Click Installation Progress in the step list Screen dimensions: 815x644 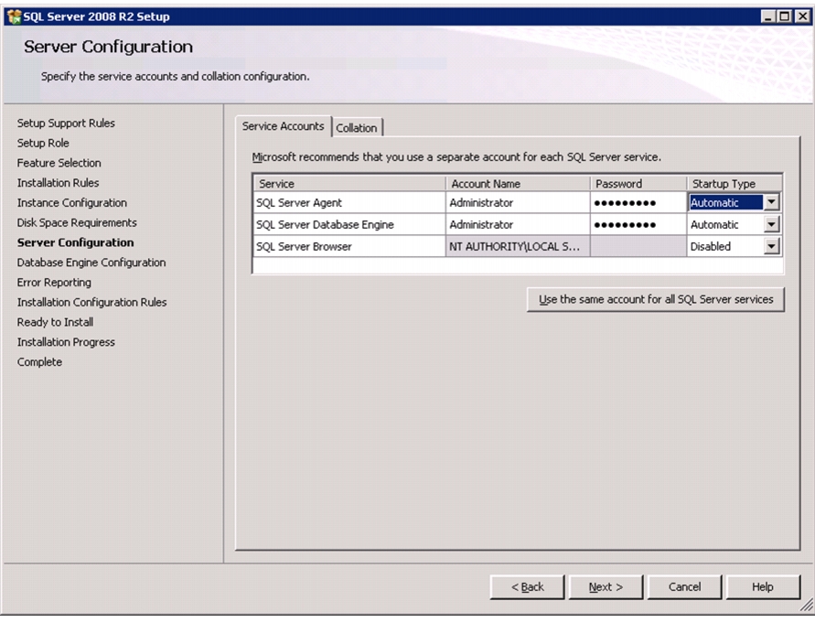click(x=66, y=342)
